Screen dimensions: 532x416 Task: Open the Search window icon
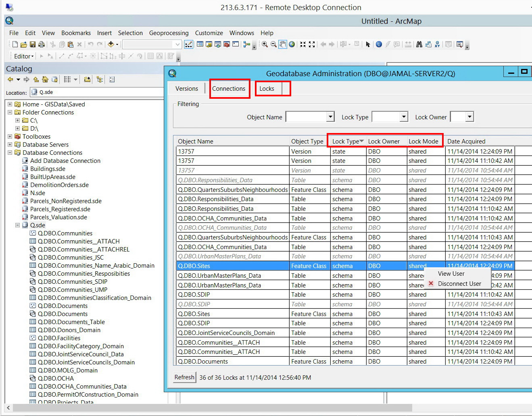pos(217,44)
